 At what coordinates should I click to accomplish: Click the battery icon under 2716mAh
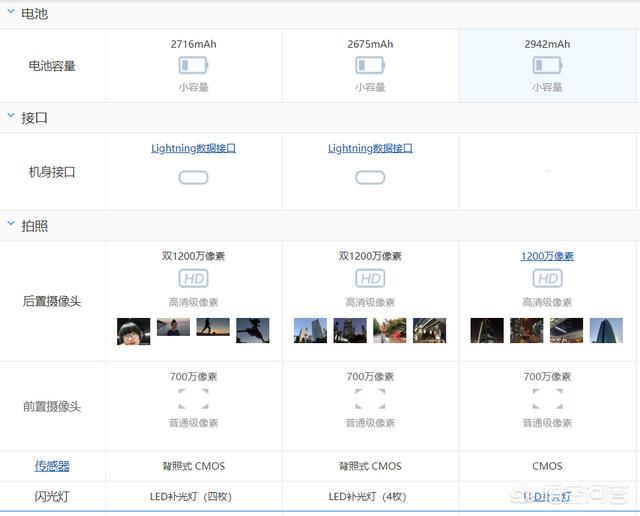point(193,65)
